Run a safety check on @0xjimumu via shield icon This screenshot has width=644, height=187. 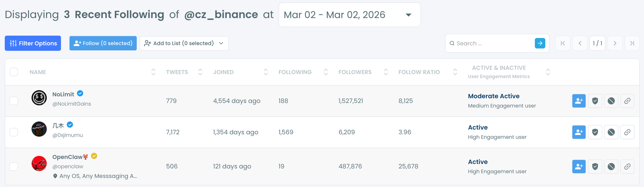[595, 132]
